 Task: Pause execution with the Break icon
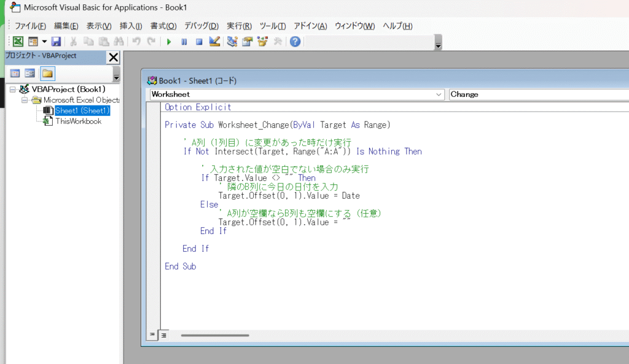(184, 42)
